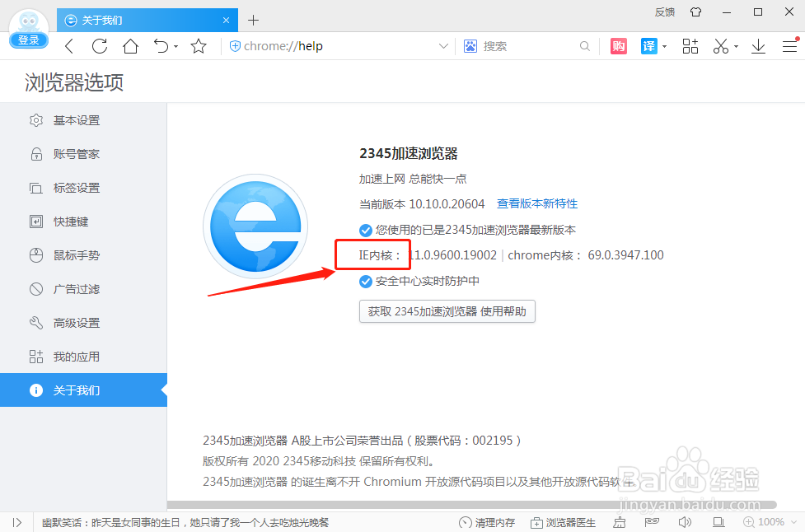Expand the address bar history dropdown
Image resolution: width=805 pixels, height=532 pixels.
click(443, 46)
